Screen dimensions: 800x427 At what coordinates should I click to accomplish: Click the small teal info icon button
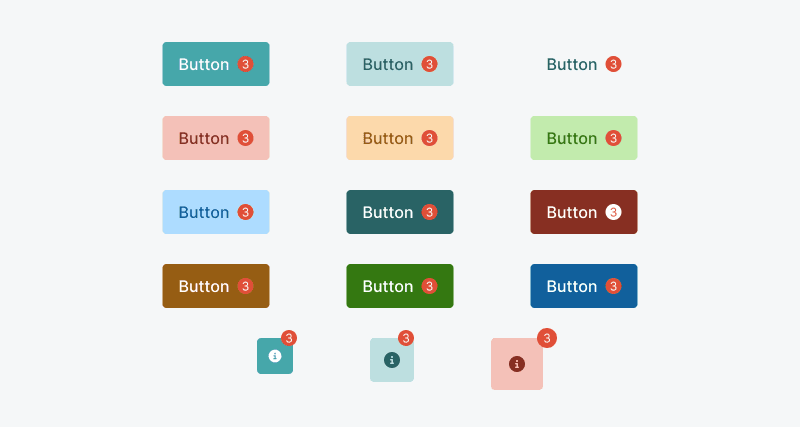275,356
